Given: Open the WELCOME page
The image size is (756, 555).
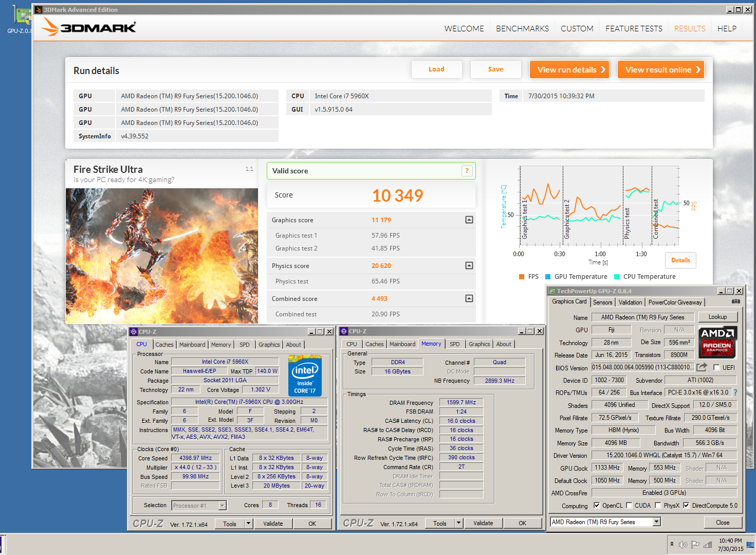Looking at the screenshot, I should [464, 29].
